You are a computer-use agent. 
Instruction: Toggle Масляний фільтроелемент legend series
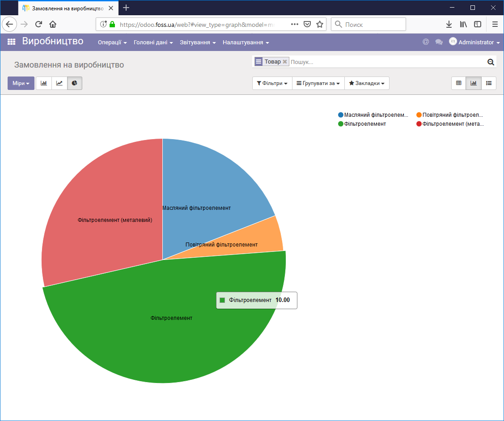point(373,115)
